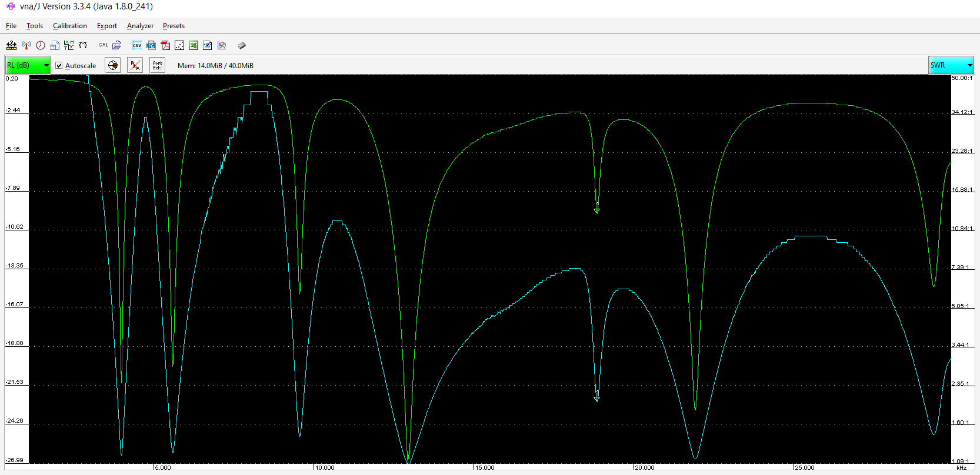Open the File menu
Screen dimensions: 980x475
pyautogui.click(x=11, y=26)
